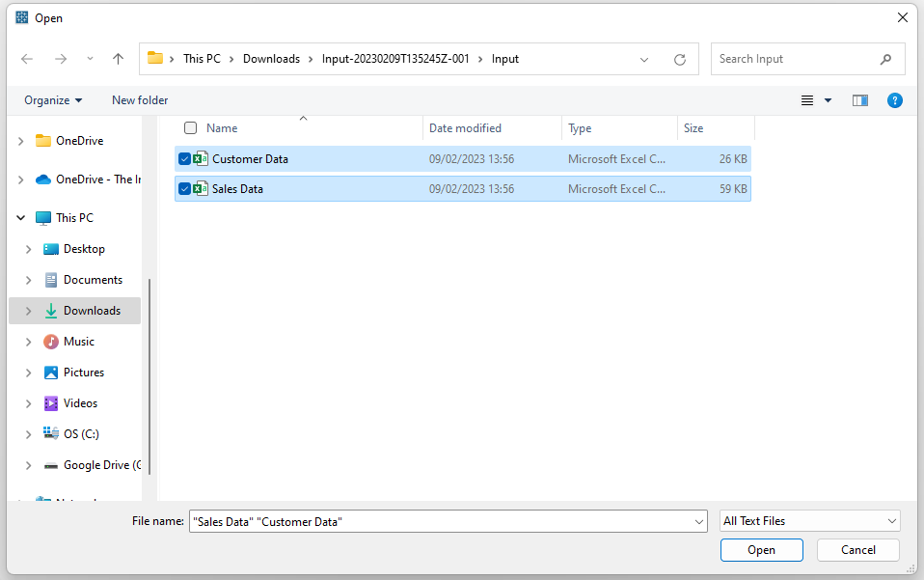Click the search magnifier icon
This screenshot has height=580, width=924.
coord(885,59)
